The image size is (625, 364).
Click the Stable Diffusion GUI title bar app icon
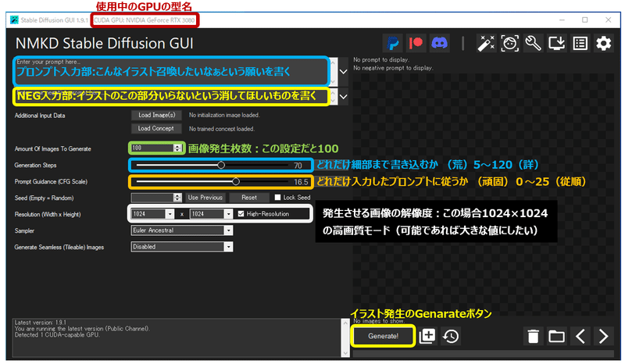pyautogui.click(x=14, y=20)
